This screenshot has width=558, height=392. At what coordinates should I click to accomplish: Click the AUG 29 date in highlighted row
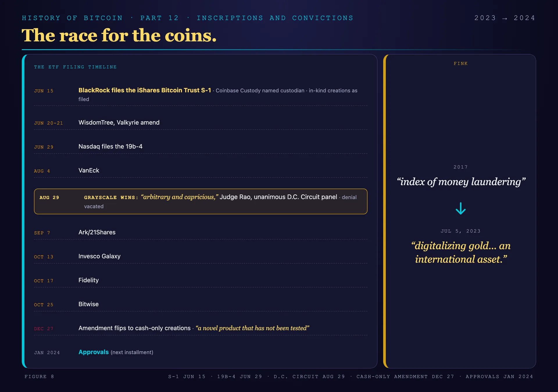coord(49,197)
